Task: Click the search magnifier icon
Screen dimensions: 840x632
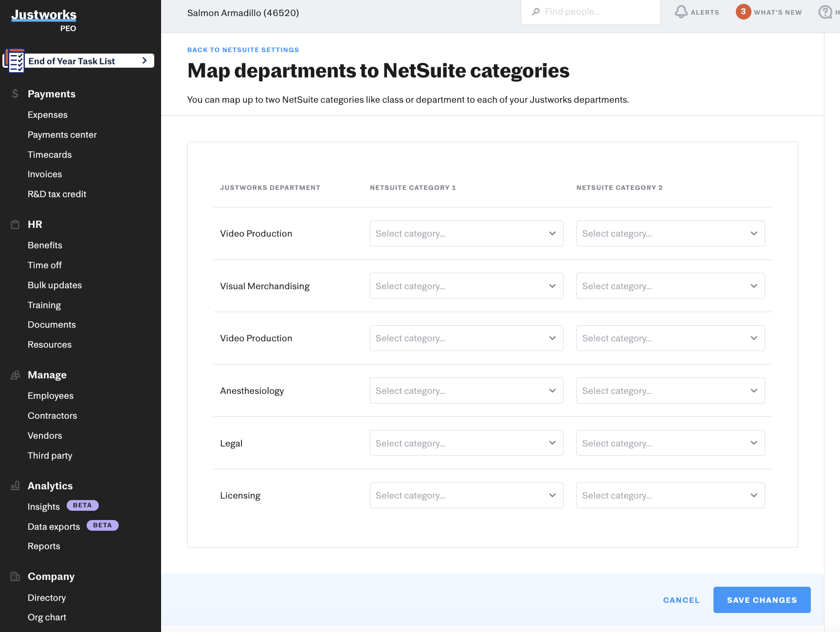Action: tap(536, 12)
